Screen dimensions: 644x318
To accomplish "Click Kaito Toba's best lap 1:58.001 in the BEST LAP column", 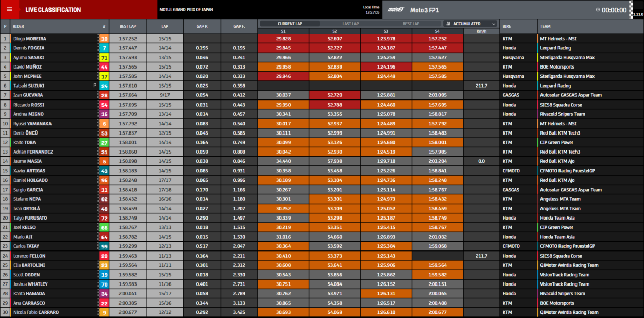I will click(128, 142).
